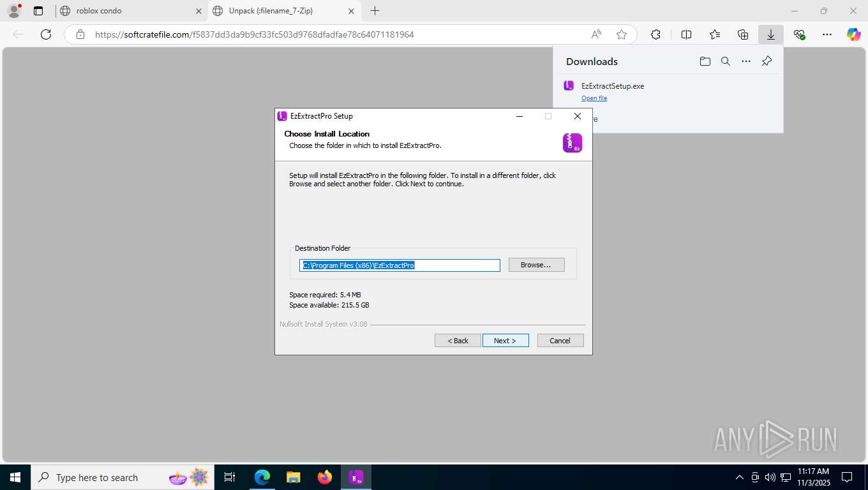Open a new browser tab

pyautogui.click(x=375, y=11)
